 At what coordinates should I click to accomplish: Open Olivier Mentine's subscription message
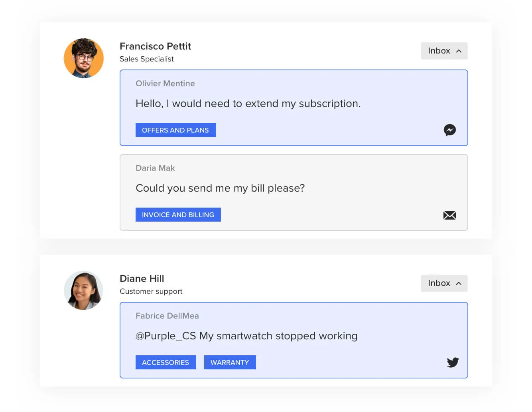point(248,104)
